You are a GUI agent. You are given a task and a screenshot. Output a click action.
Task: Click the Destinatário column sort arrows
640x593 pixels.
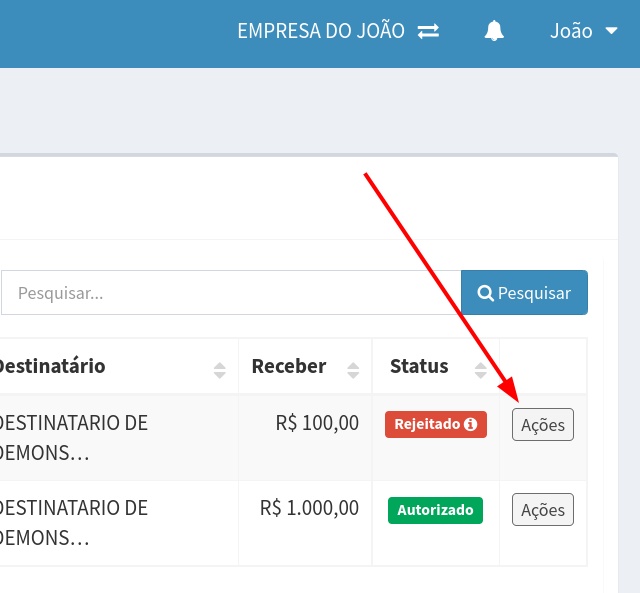[220, 370]
